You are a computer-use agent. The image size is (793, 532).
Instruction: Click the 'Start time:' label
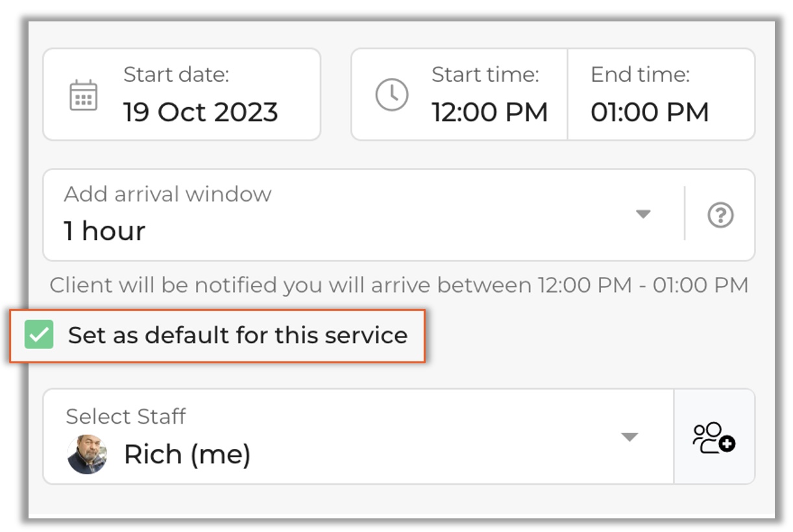point(485,75)
